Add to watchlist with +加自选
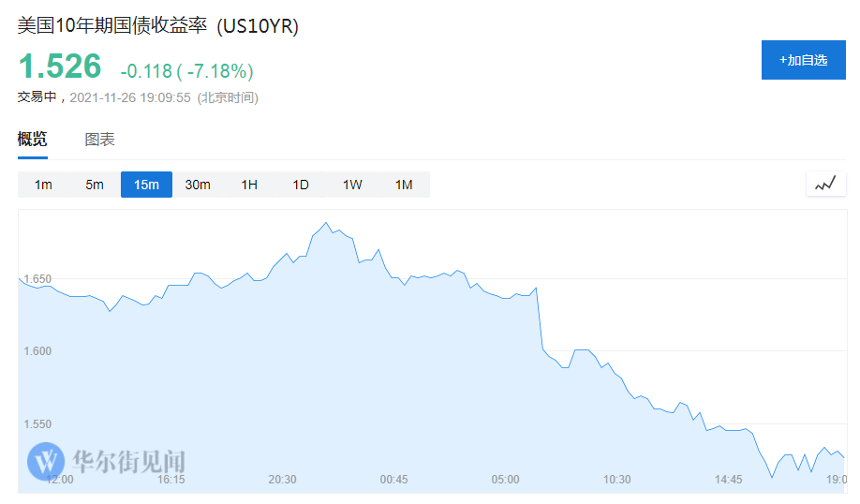The image size is (860, 504). [x=803, y=60]
